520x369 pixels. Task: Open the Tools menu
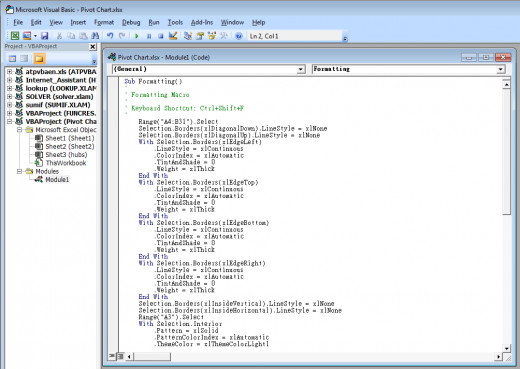[x=175, y=22]
